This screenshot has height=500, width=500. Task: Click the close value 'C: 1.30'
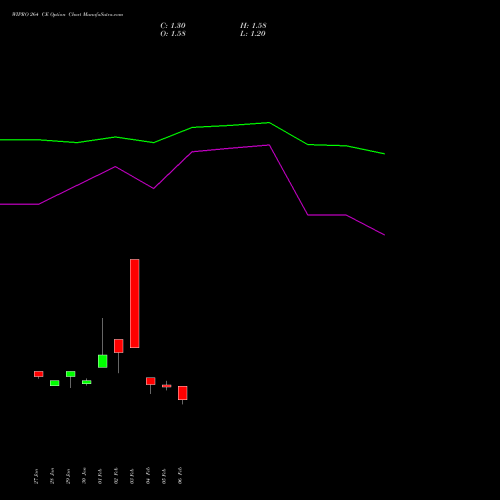coord(173,26)
